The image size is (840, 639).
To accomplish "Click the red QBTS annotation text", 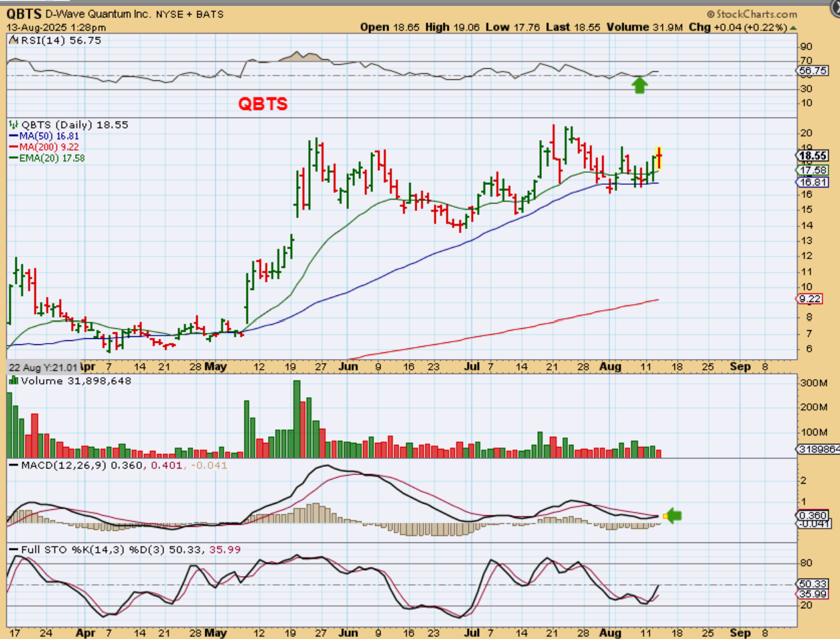I will [x=263, y=104].
